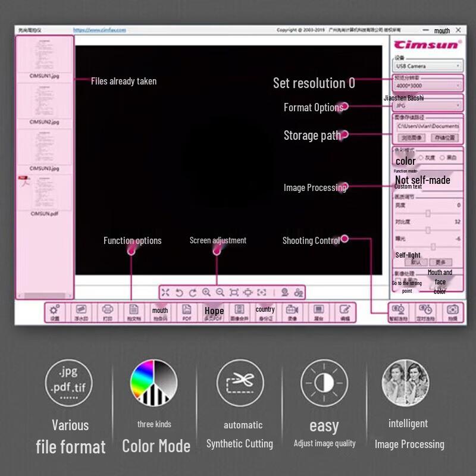Image resolution: width=476 pixels, height=476 pixels.
Task: Click the file list horizontal scrollbar
Action: point(45,295)
